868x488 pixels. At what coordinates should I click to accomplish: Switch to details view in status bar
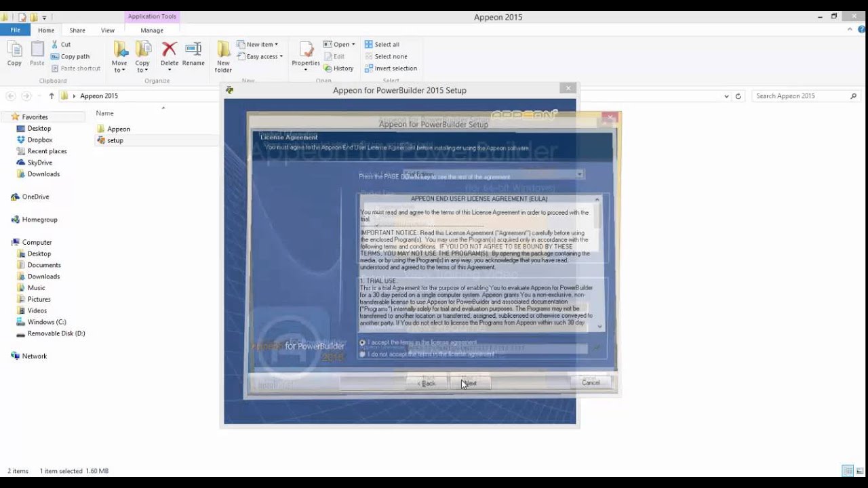[848, 471]
